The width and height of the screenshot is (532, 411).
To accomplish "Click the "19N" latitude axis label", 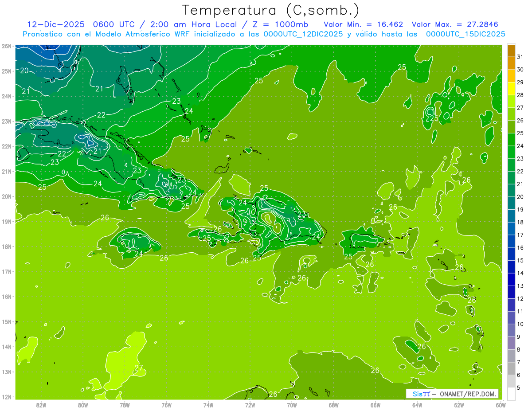I will (x=7, y=221).
